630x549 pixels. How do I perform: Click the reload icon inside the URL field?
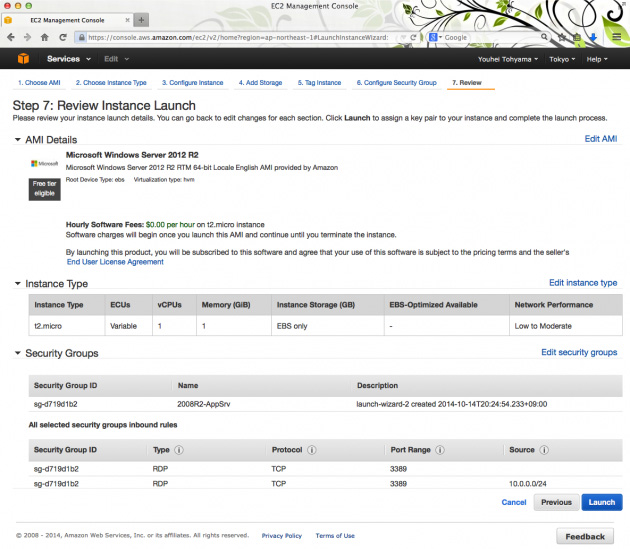(x=413, y=37)
